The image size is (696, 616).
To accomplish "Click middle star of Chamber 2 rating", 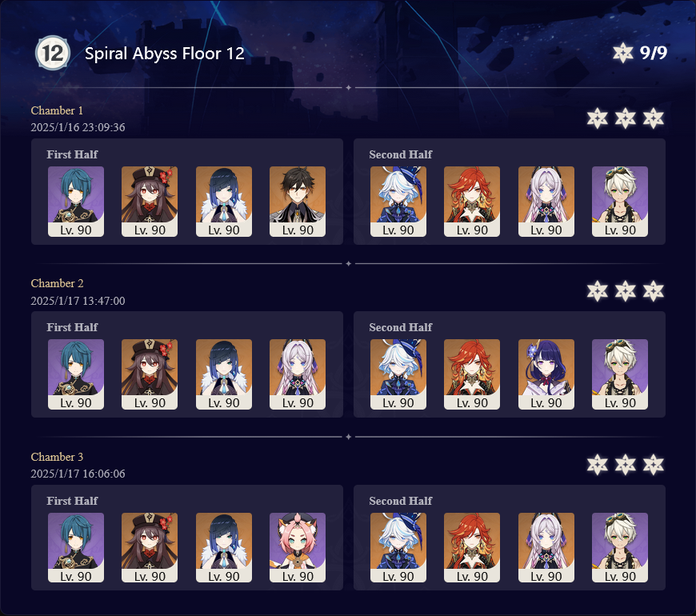I will click(x=625, y=291).
